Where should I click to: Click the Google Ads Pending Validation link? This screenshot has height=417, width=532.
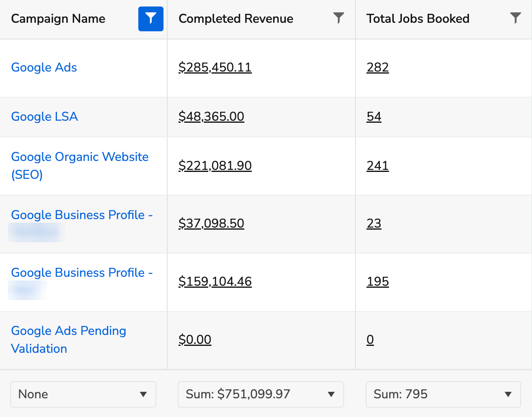tap(68, 340)
